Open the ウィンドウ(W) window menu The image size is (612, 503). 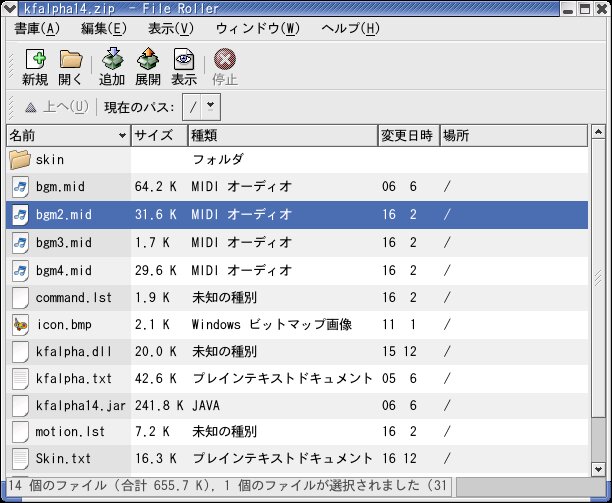tap(258, 28)
